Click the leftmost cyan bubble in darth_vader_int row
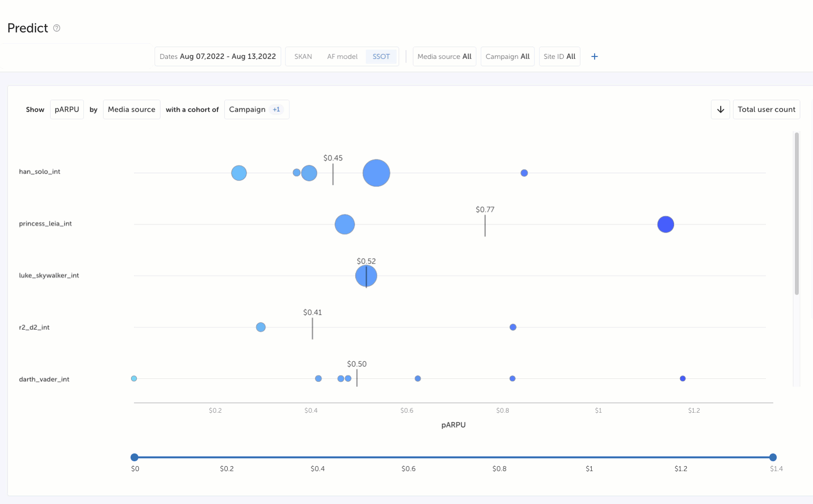813x504 pixels. pos(134,378)
